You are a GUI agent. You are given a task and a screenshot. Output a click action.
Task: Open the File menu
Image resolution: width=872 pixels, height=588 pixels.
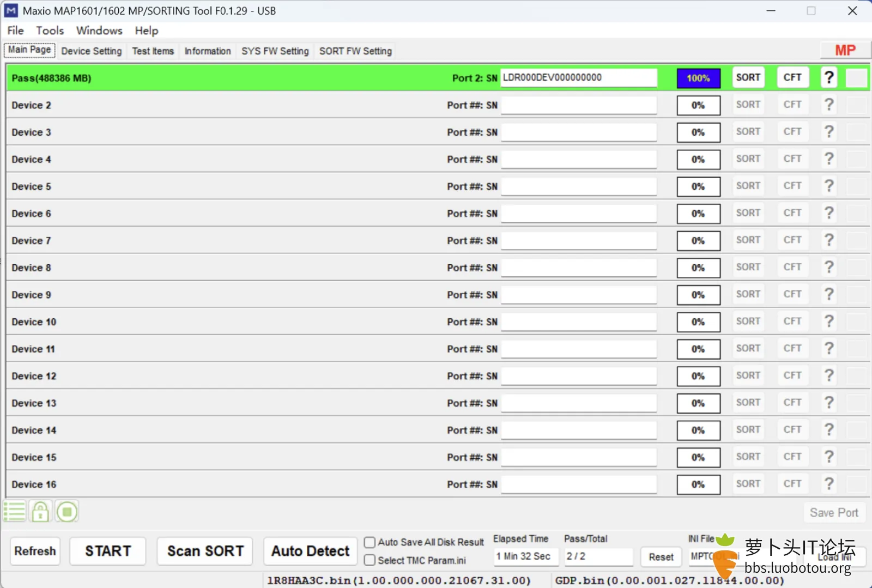point(15,31)
